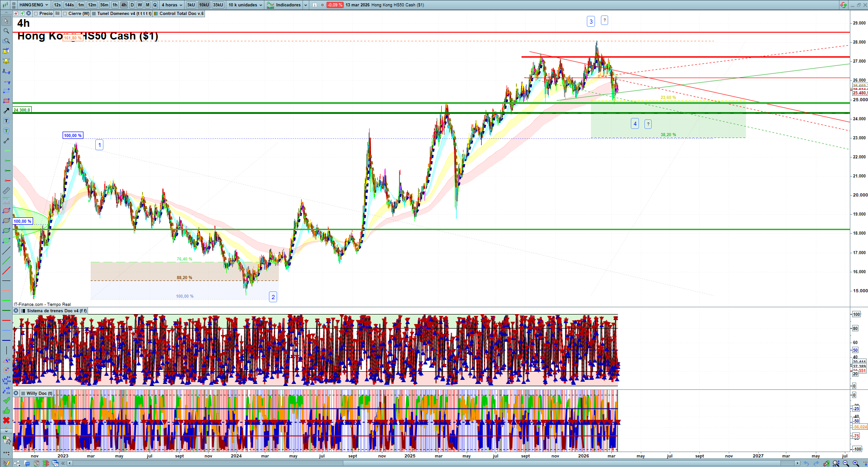Click the share icon in bottom bar

tap(17, 463)
